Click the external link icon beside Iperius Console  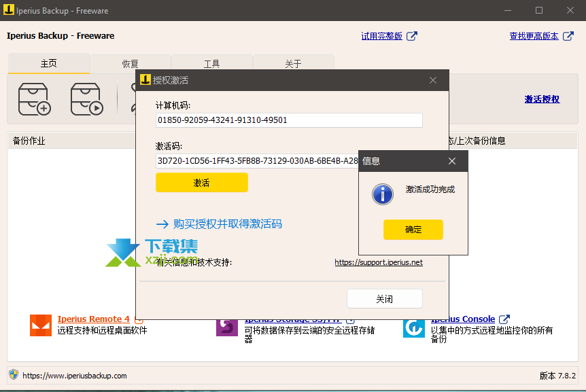click(x=504, y=319)
